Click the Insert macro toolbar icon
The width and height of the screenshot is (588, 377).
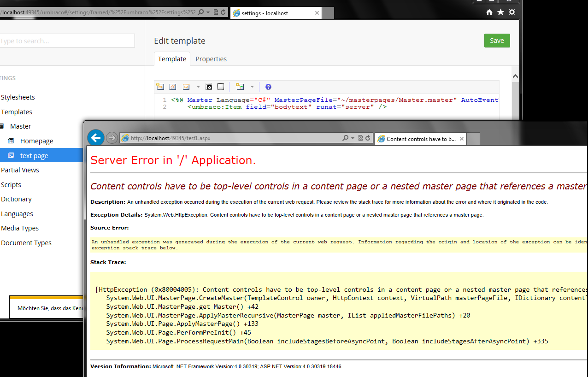pyautogui.click(x=186, y=87)
